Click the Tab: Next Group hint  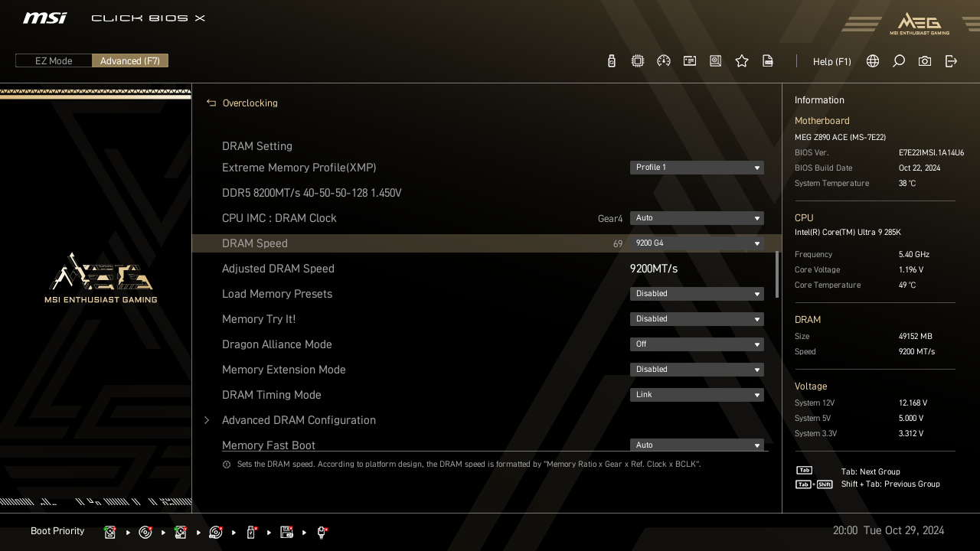coord(871,471)
